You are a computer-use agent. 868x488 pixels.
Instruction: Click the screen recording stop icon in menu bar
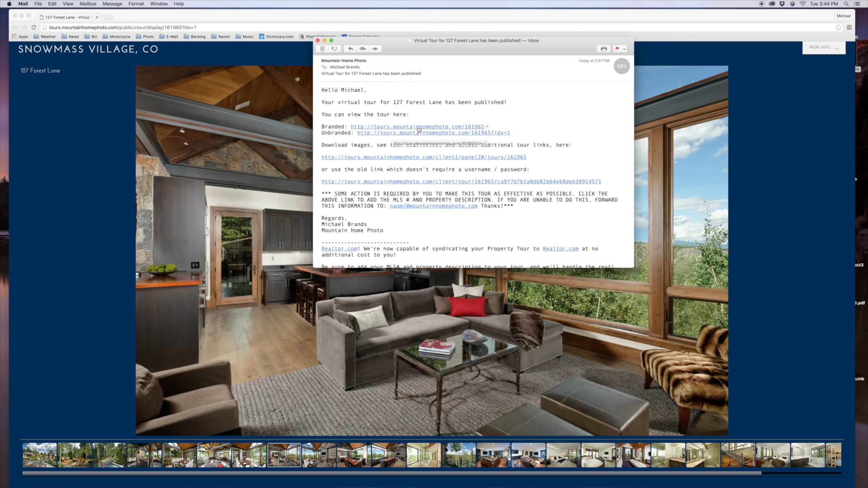[761, 4]
